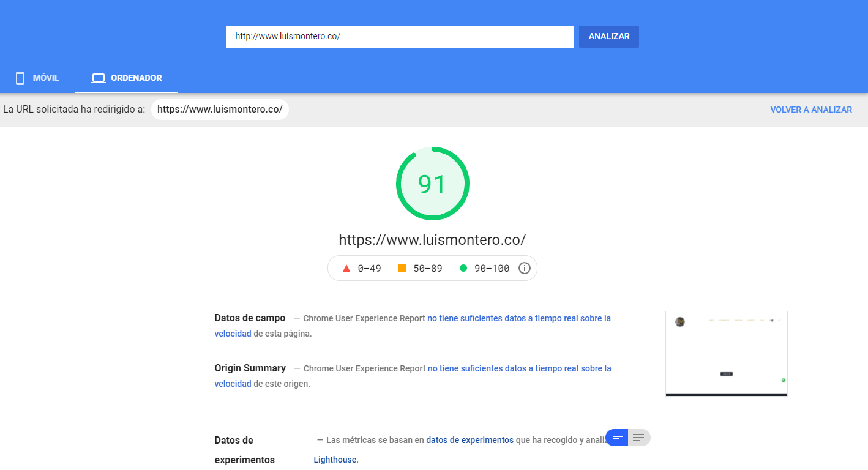This screenshot has height=470, width=868.
Task: Click the large https://www.luismontero.co/ title under gauge
Action: (x=433, y=239)
